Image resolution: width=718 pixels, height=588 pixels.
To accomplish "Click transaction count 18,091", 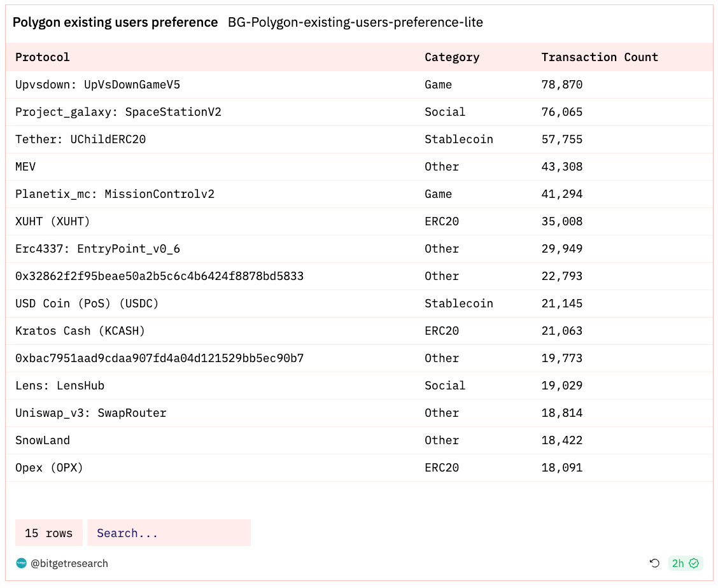I will 562,468.
